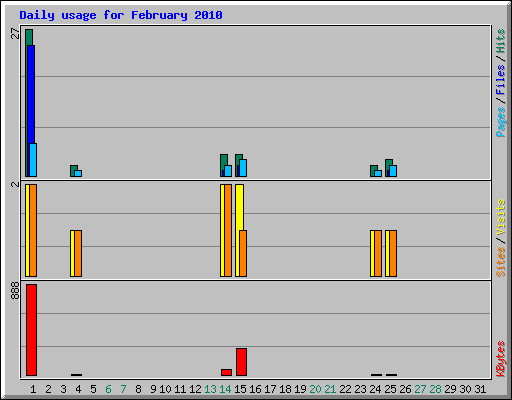
Task: Click green day label 28
Action: [x=435, y=389]
